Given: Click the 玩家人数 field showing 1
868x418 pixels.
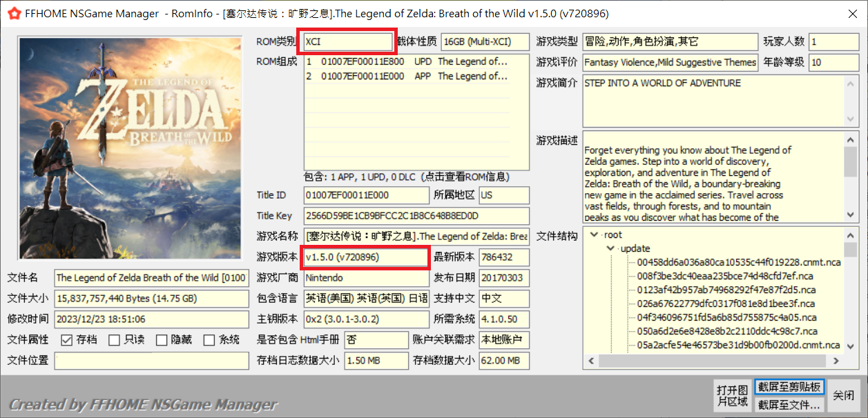Looking at the screenshot, I should pos(834,41).
